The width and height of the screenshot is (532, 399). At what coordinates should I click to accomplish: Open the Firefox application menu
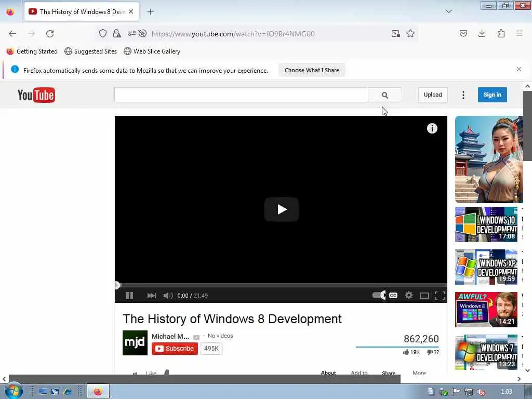pyautogui.click(x=520, y=33)
